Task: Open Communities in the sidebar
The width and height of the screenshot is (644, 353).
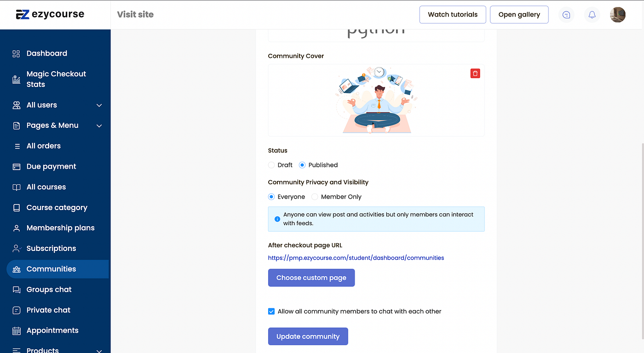Action: pos(57,269)
